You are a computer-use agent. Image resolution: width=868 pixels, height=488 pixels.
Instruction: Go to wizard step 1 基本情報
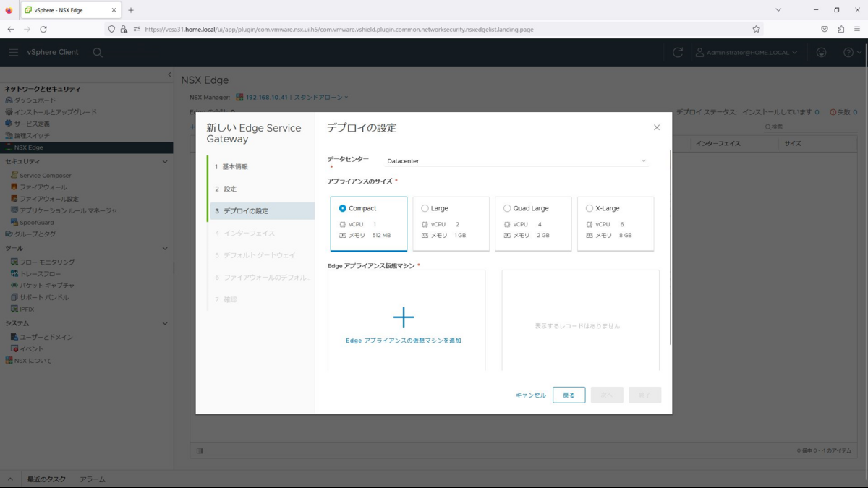click(261, 166)
